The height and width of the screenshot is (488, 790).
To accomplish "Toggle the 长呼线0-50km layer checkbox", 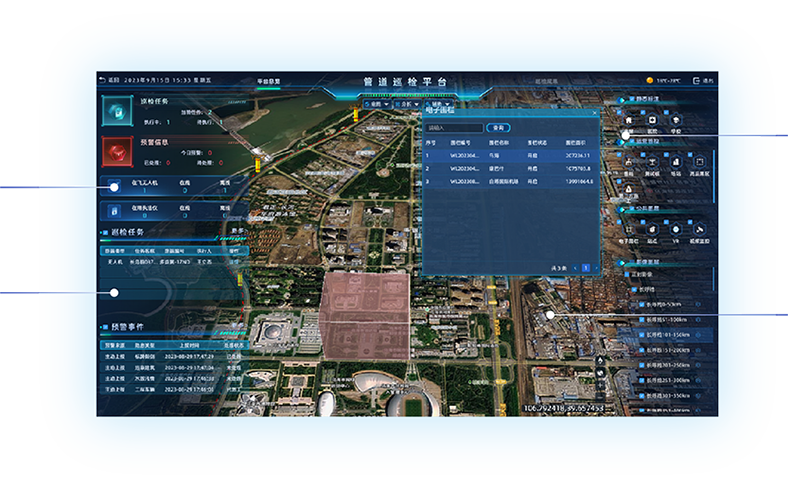I will [640, 303].
